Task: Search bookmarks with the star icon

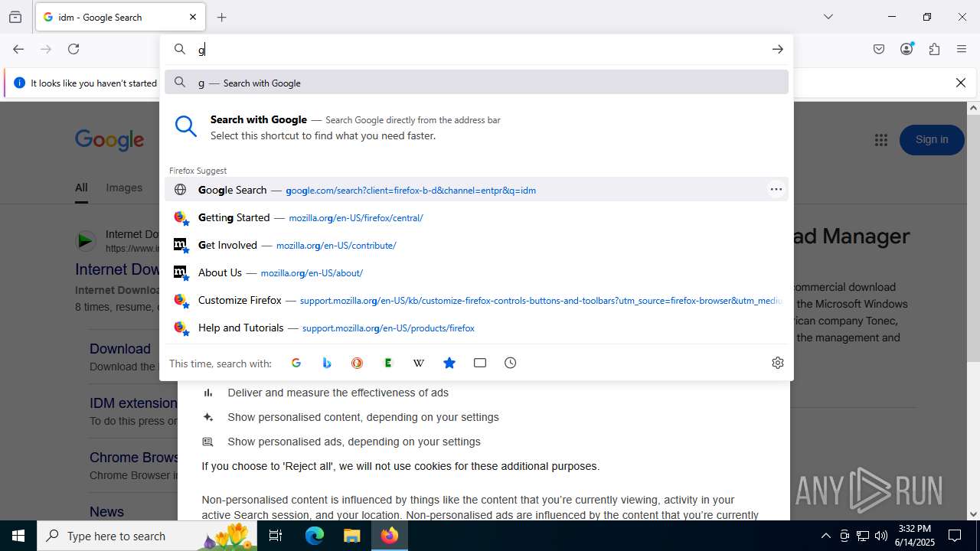Action: pos(449,363)
